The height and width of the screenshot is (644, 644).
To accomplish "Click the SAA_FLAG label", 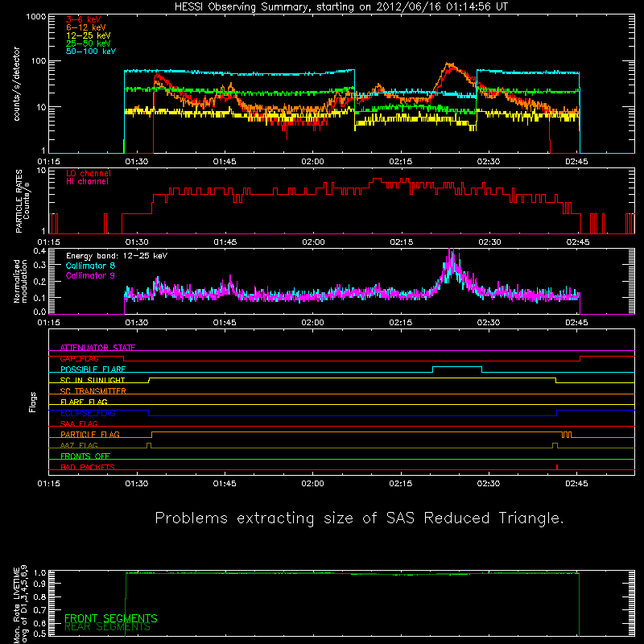I will click(79, 423).
